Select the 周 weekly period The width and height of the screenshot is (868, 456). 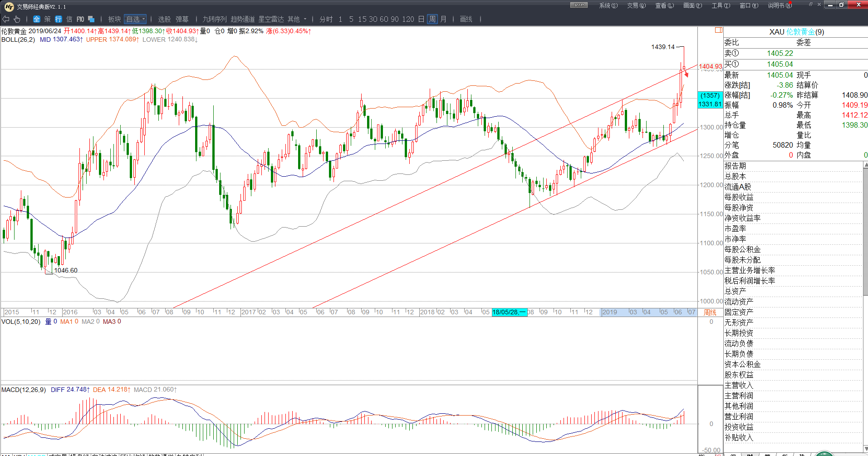tap(432, 19)
